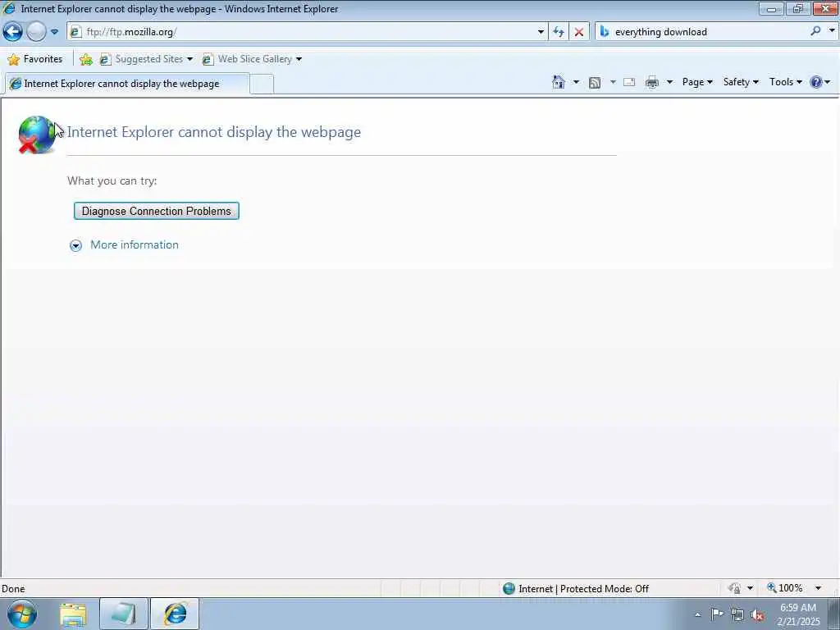Click the greyed Forward arrow button

point(36,32)
